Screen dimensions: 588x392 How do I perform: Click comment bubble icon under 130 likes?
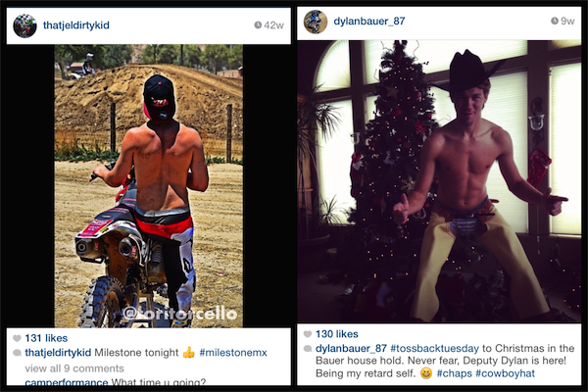pos(308,349)
